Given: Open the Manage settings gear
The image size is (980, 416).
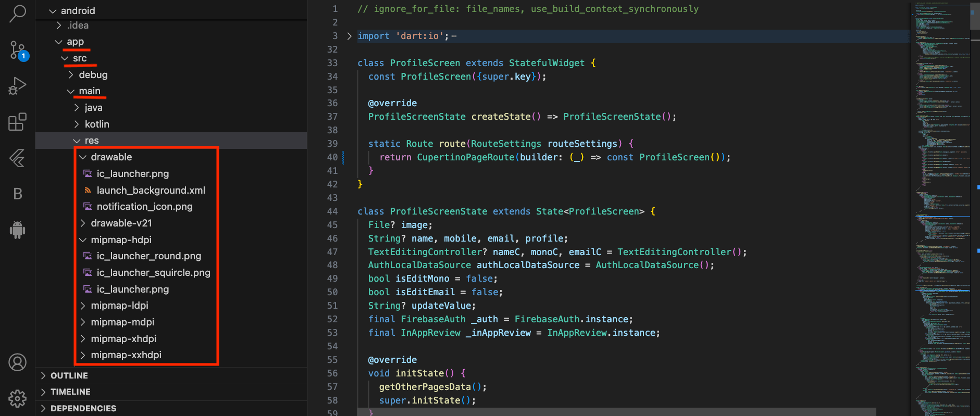Looking at the screenshot, I should click(x=18, y=398).
